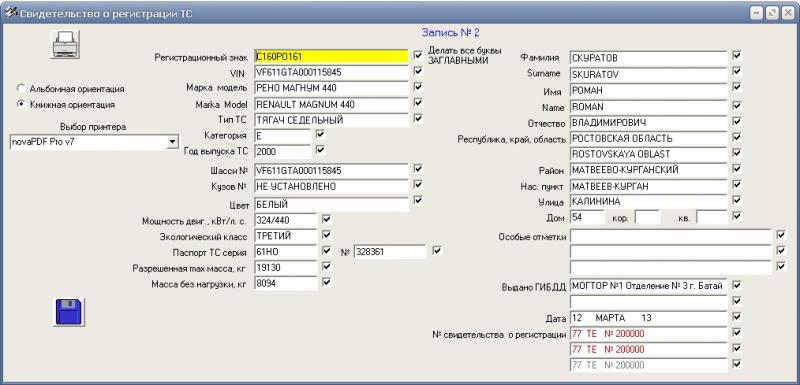Toggle checkbox next to Дата field
This screenshot has width=800, height=385.
click(x=736, y=316)
